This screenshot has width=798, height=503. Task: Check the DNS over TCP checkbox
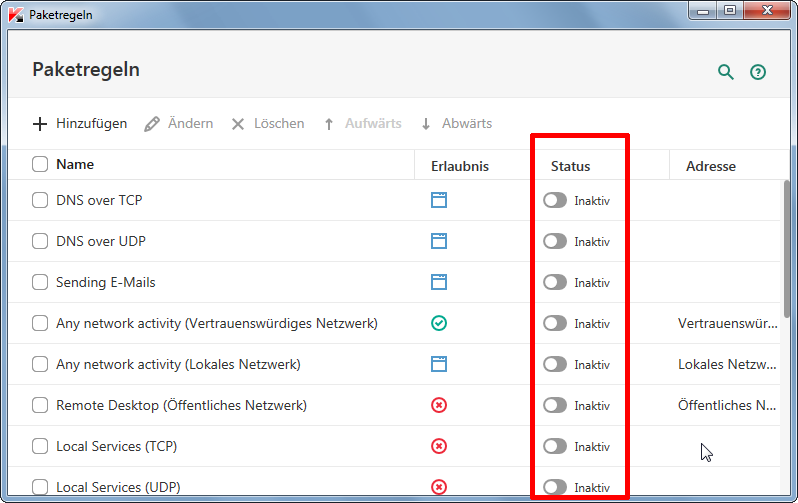40,200
